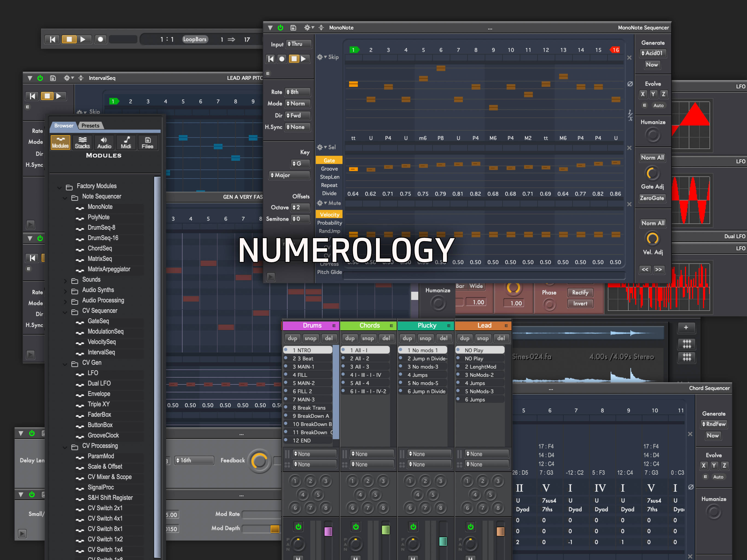Select Modules icon in browser

pos(60,142)
